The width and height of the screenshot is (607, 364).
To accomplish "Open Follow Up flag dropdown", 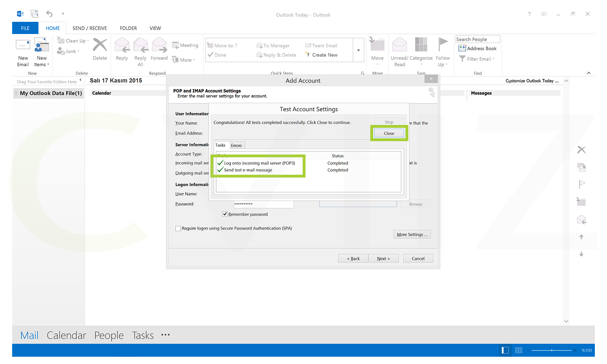I will click(x=443, y=51).
